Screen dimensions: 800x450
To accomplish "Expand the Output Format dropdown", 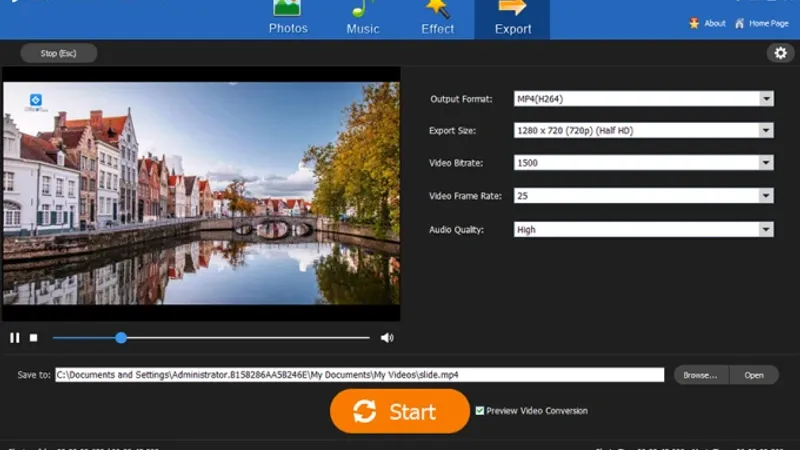I will pos(766,98).
